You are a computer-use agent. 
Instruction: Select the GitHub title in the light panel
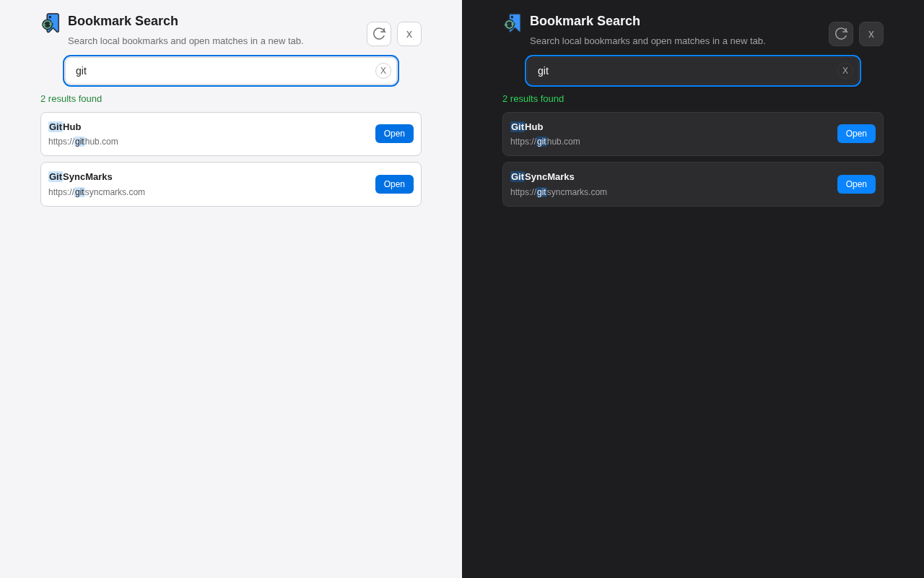pos(64,126)
